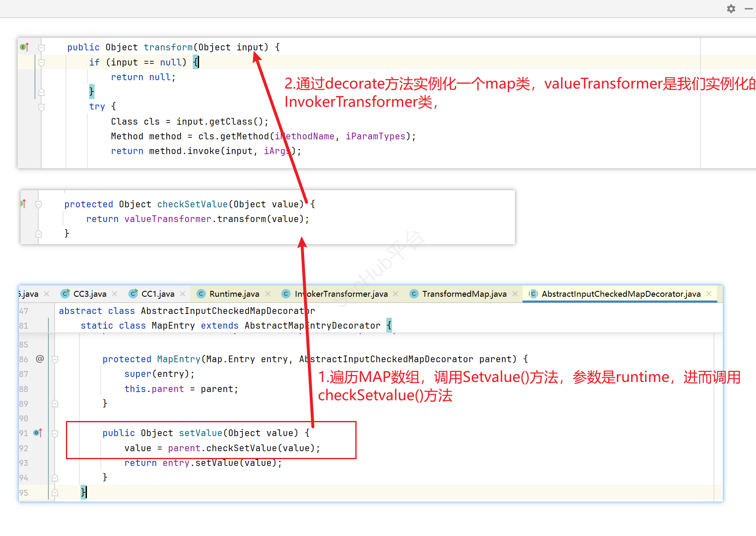Screen dimensions: 756x536
Task: Click the @ annotation gutter icon on line 86
Action: 40,359
